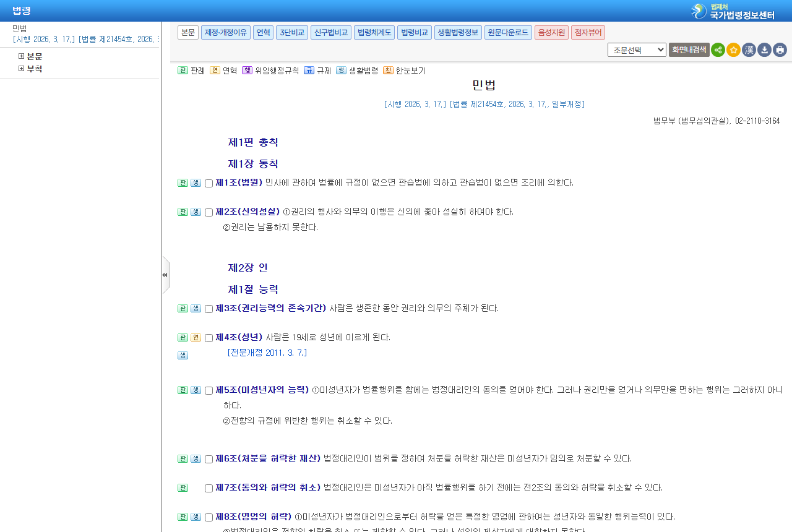Open the 연혁 tab

(263, 33)
